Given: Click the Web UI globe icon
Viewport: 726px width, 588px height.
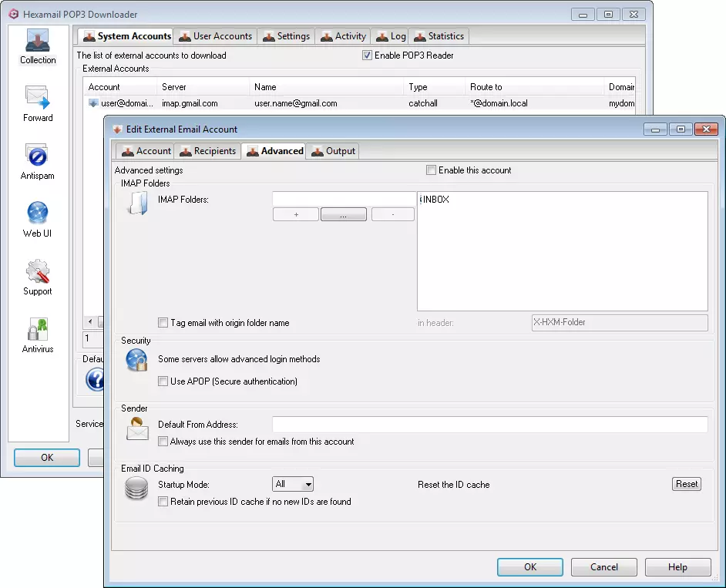Looking at the screenshot, I should 38,213.
